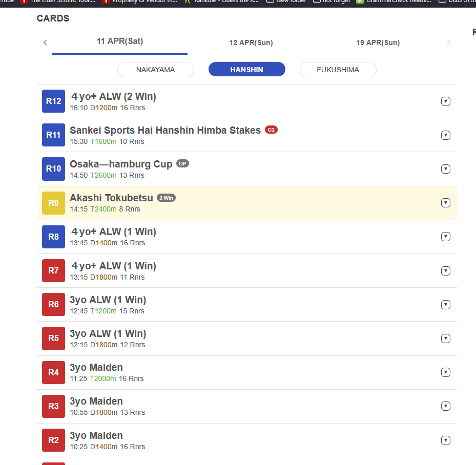Expand R6 3yo ALW (1 Win) details
Viewport: 476px width, 465px height.
[445, 305]
